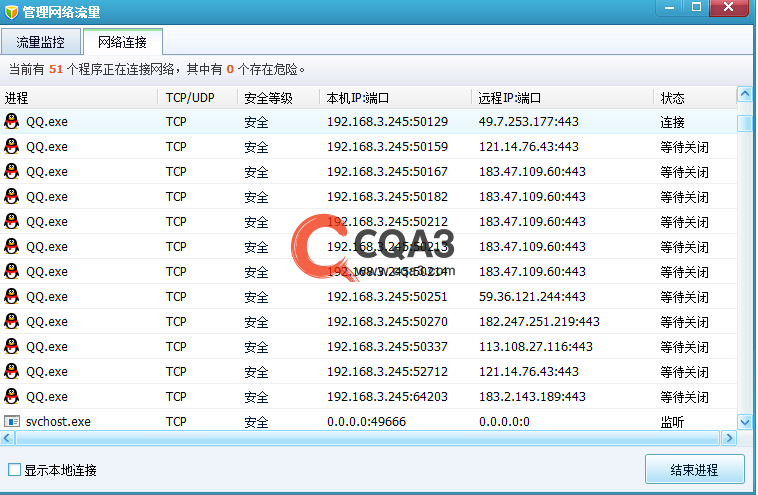The image size is (758, 495).
Task: Click the 结束进程 button
Action: (x=694, y=469)
